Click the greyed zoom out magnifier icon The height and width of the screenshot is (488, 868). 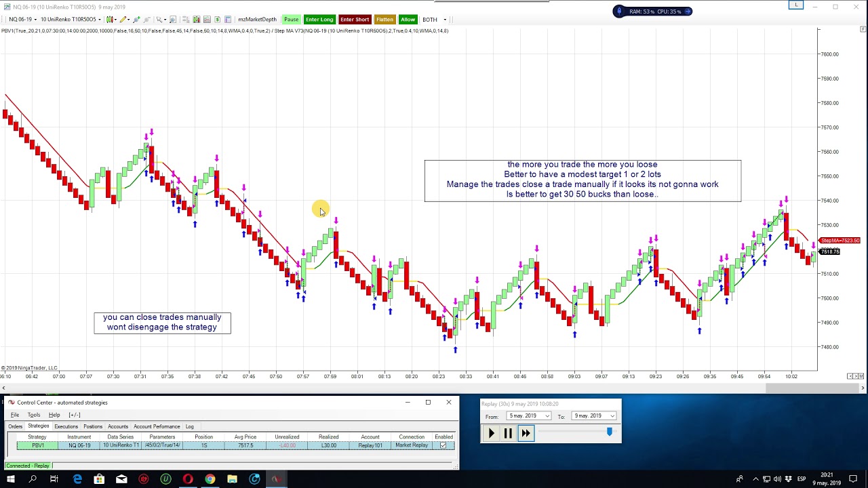tap(147, 20)
